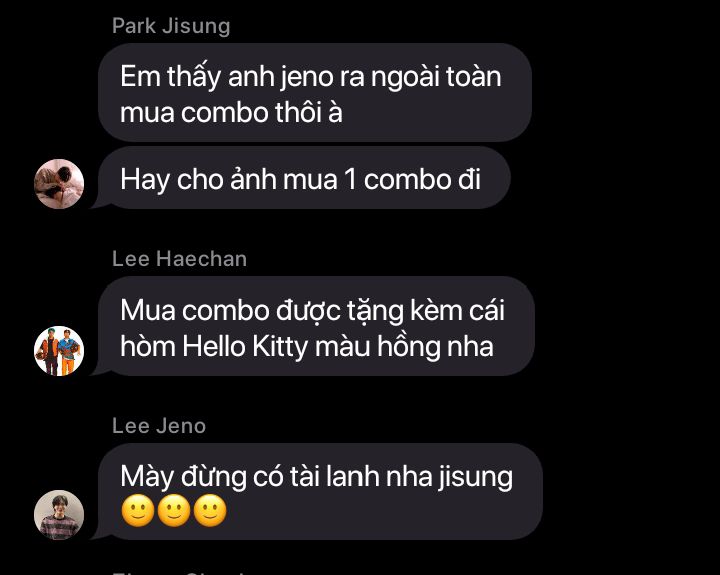The image size is (720, 575).
Task: Open Park Jisung's profile avatar
Action: (59, 184)
